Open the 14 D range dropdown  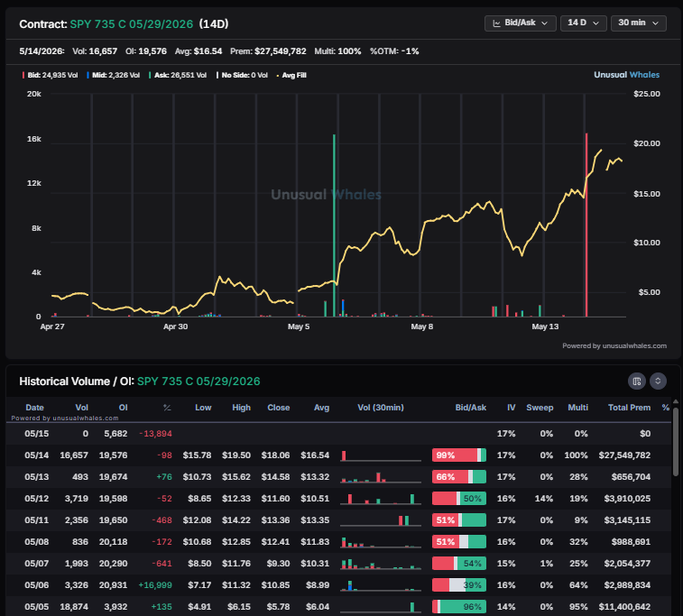[583, 23]
